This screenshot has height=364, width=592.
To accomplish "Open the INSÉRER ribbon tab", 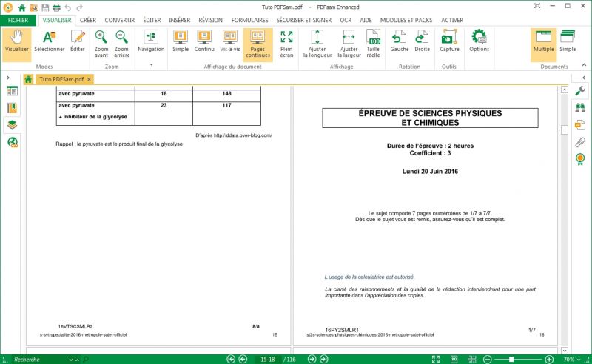I will (179, 20).
